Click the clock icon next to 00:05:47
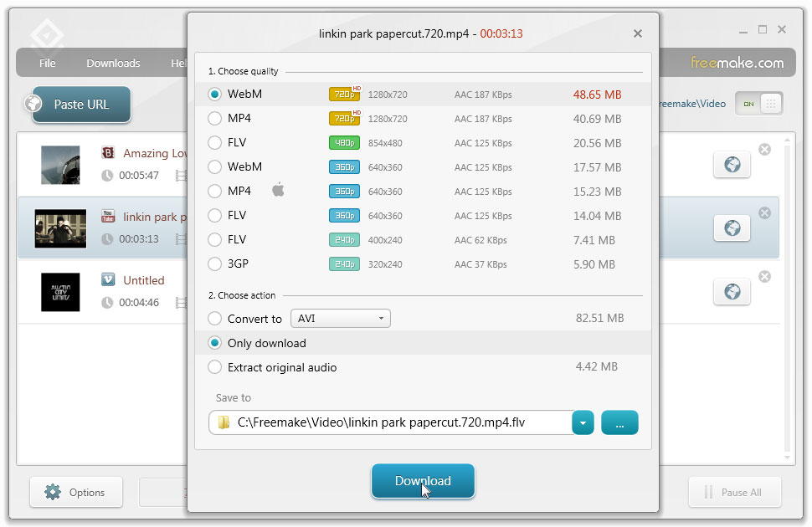Screen dimensions: 812x527 [107, 176]
